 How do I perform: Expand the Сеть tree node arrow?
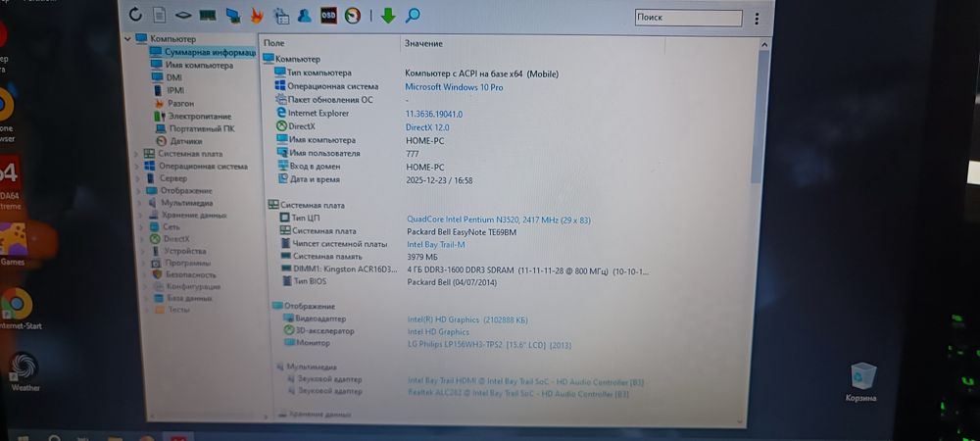140,226
